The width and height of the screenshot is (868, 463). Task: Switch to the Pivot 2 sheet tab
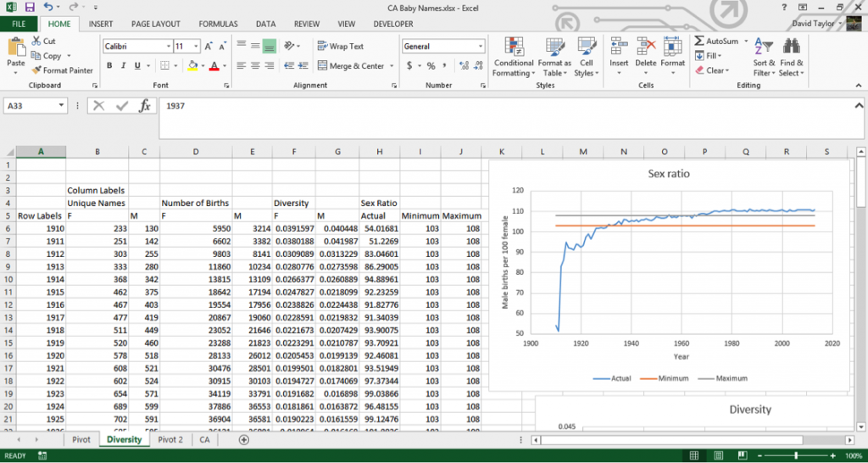[170, 440]
